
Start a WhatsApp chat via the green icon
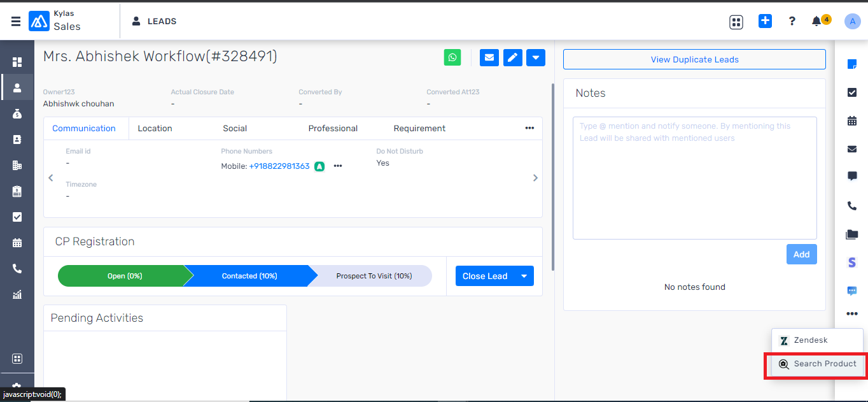click(452, 57)
